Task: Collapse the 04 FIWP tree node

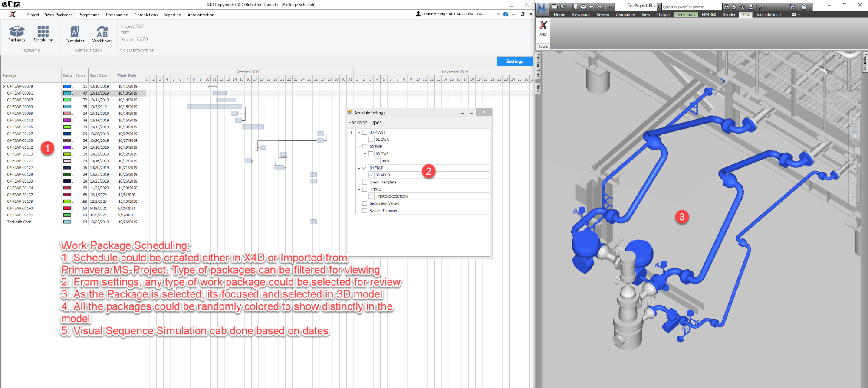Action: tap(359, 168)
